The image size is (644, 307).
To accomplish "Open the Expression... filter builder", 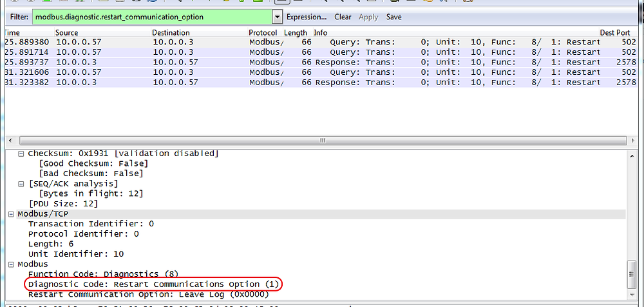I will (x=307, y=17).
